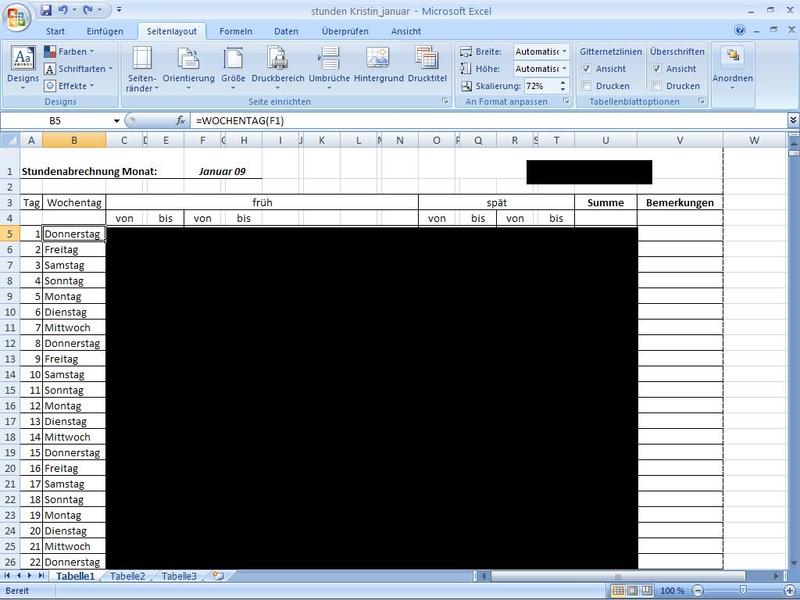The width and height of the screenshot is (800, 600).
Task: Zoom out with the minus button
Action: tap(697, 590)
